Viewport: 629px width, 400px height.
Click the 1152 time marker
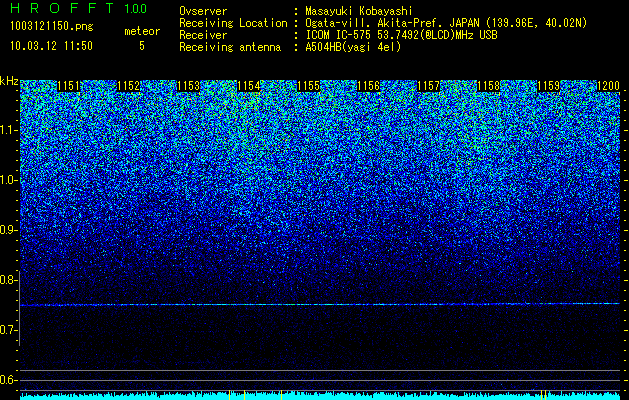pos(129,86)
